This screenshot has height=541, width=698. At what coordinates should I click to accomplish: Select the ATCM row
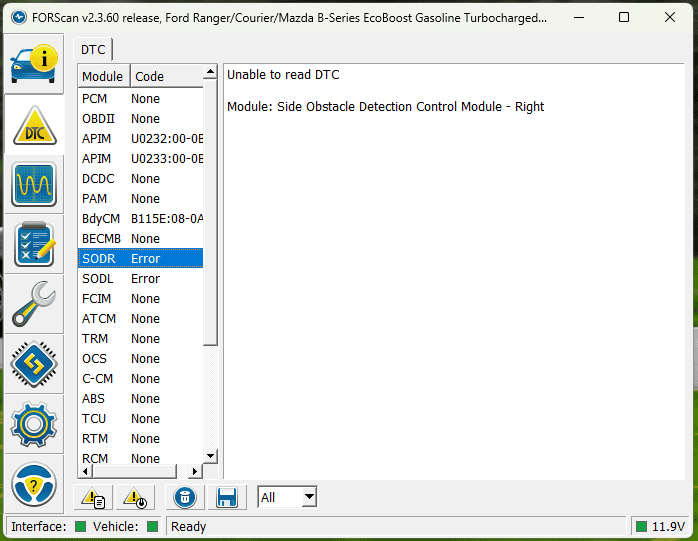(x=141, y=319)
